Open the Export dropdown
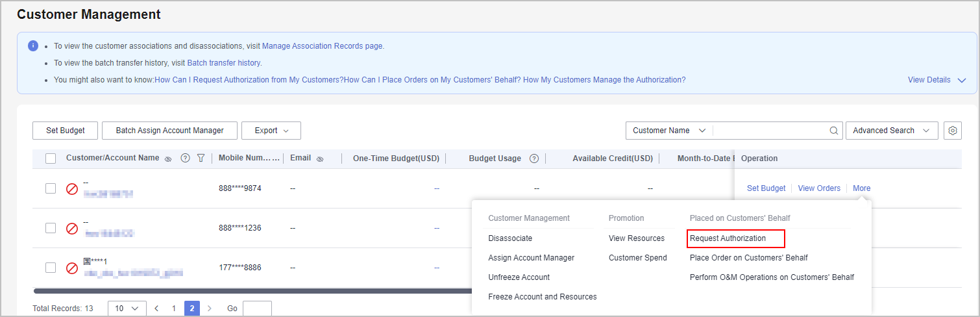This screenshot has height=317, width=980. 271,131
